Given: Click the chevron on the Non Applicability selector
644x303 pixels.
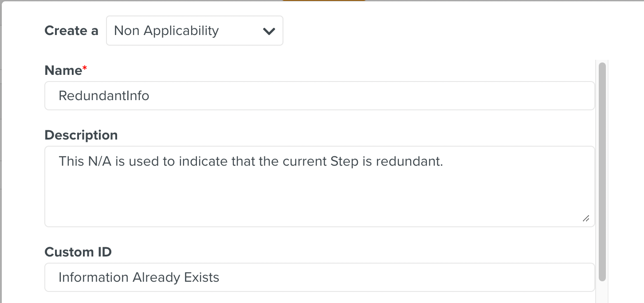Looking at the screenshot, I should 269,30.
